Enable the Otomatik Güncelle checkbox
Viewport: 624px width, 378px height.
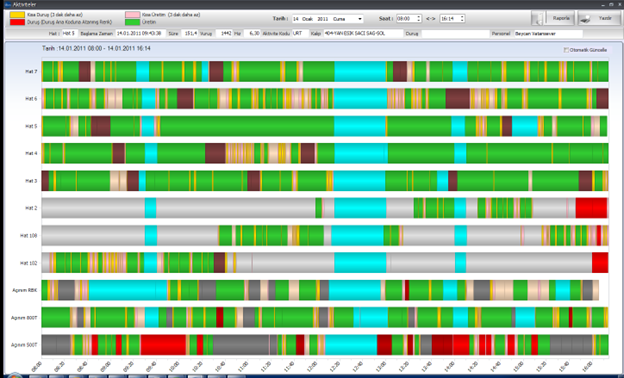coord(566,50)
